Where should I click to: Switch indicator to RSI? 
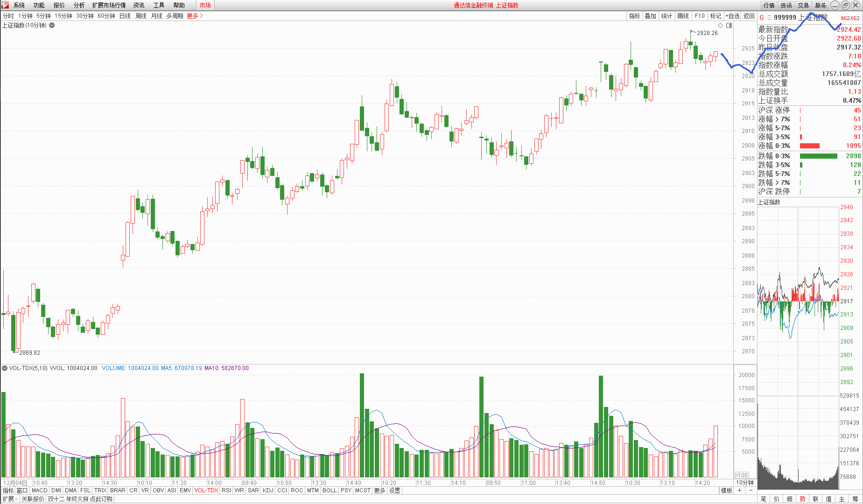(x=226, y=490)
